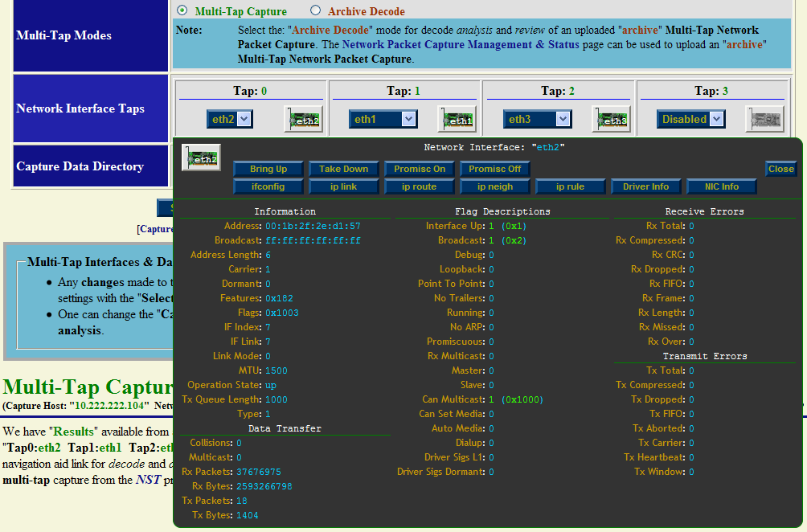Click the Bring Up button
Image resolution: width=807 pixels, height=532 pixels.
268,169
